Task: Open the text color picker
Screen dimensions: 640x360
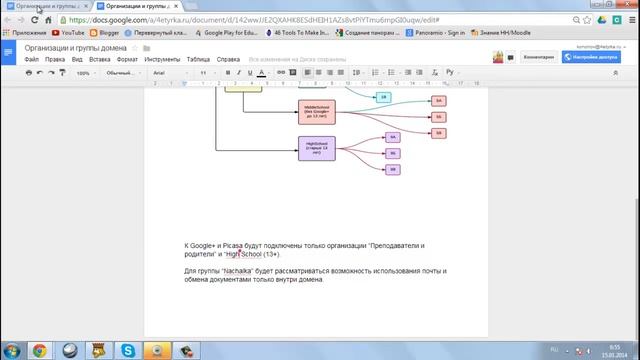Action: (x=262, y=73)
